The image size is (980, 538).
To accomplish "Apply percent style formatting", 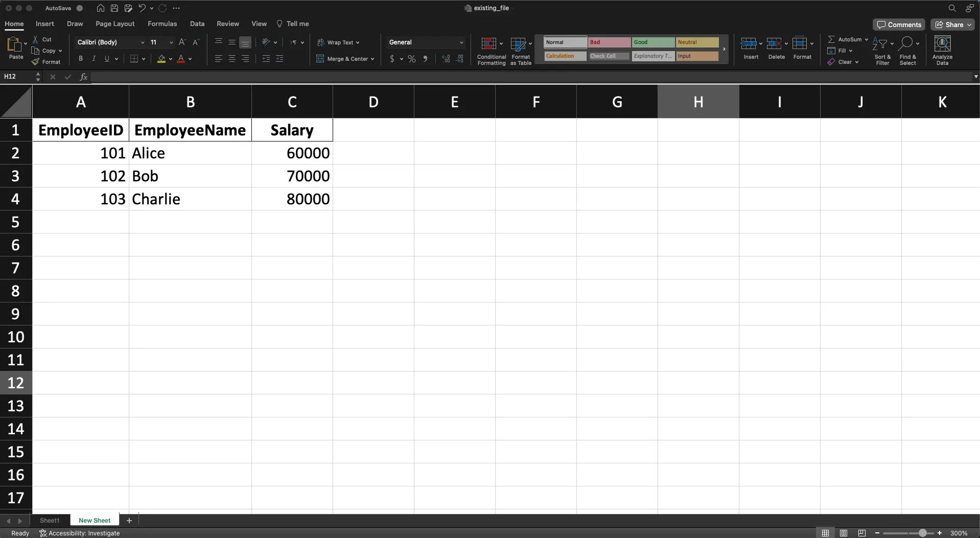I will 411,59.
